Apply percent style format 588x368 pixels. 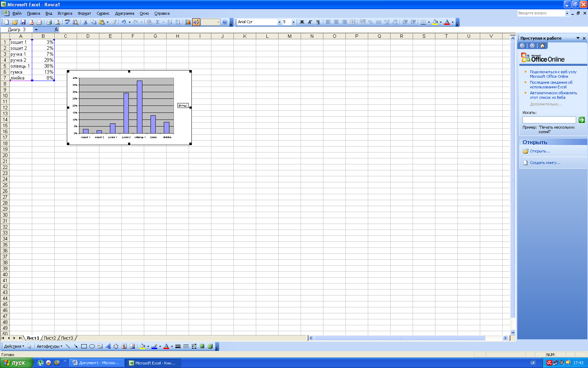pyautogui.click(x=370, y=22)
